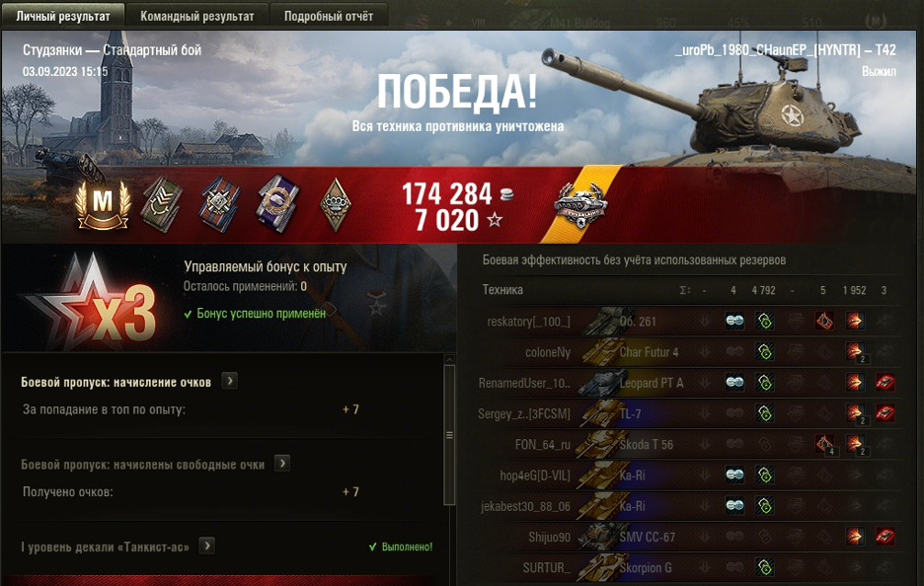Click the green chevron ribbon medal
The image size is (924, 586).
(162, 204)
